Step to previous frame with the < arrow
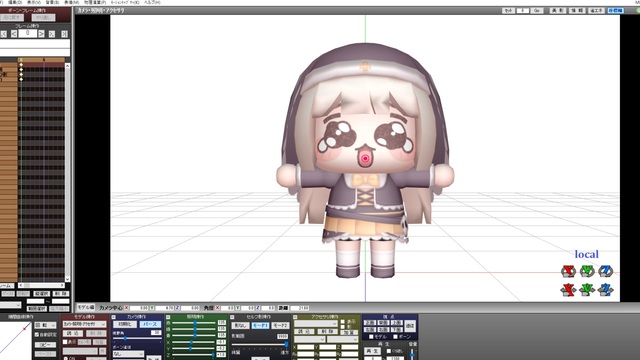640x360 pixels. coord(14,34)
